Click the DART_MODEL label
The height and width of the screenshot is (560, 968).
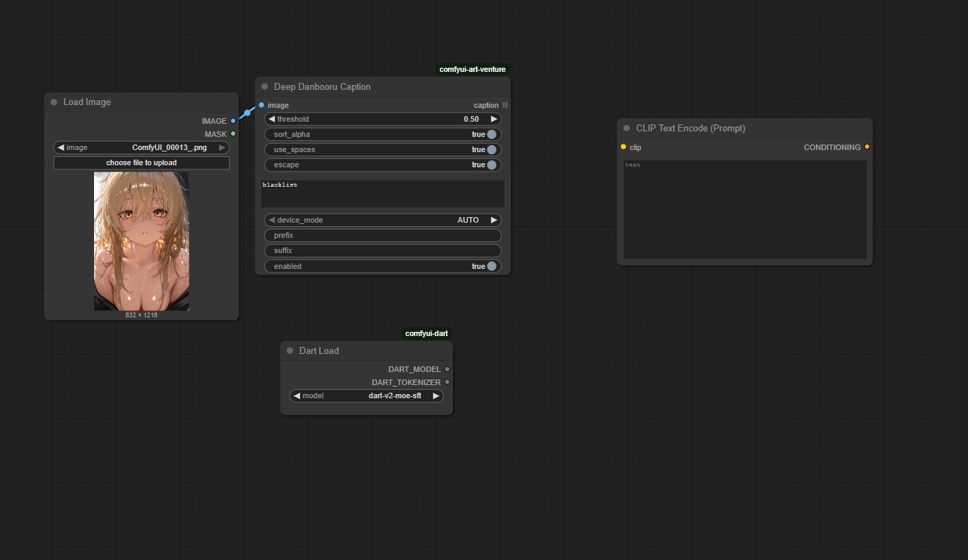tap(414, 369)
